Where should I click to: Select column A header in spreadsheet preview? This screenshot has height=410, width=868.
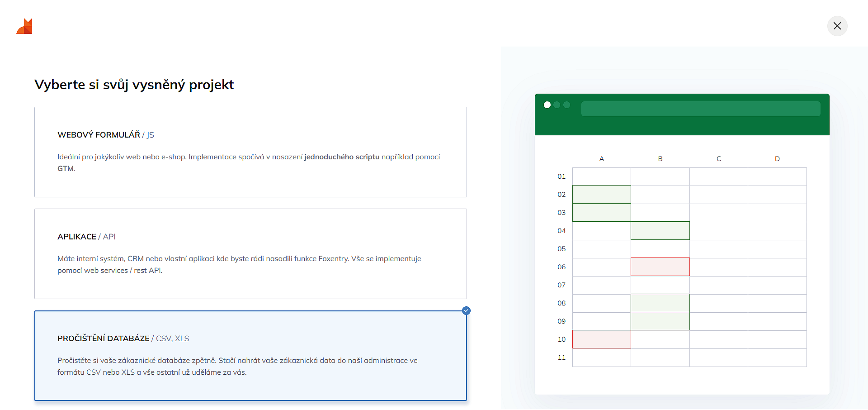tap(601, 159)
